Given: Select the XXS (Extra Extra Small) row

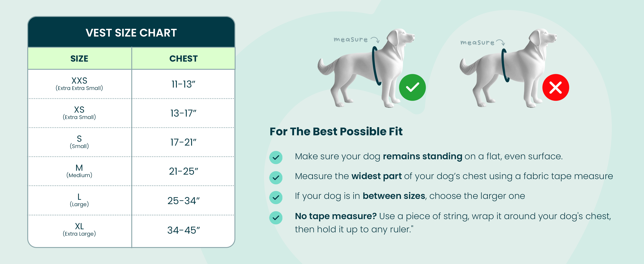Looking at the screenshot, I should 131,84.
